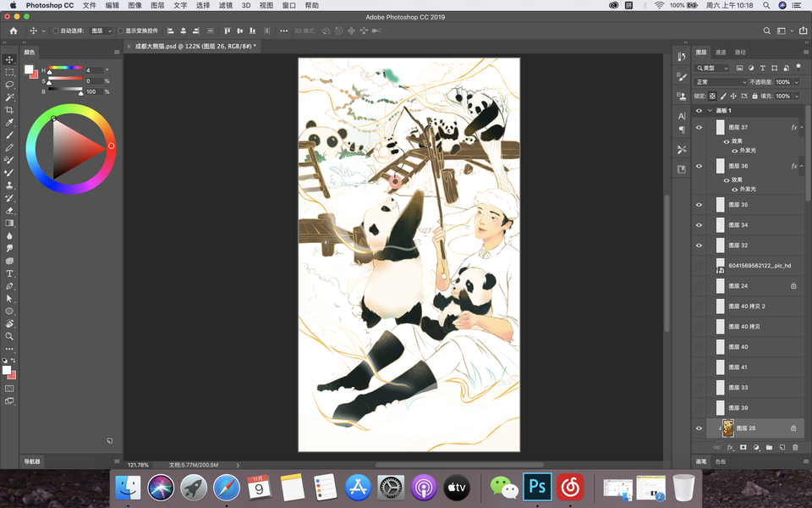
Task: Select the Crop tool
Action: coord(9,110)
